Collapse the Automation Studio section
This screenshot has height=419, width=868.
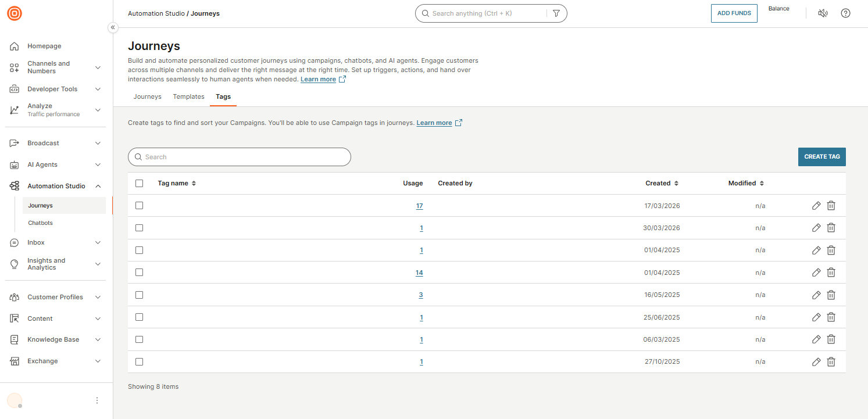coord(98,186)
